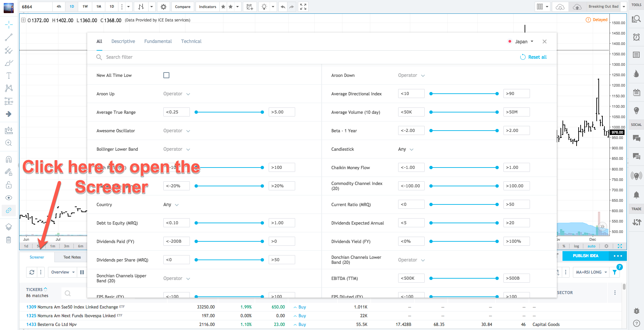Open the patterns tool
The height and width of the screenshot is (330, 644).
point(9,88)
